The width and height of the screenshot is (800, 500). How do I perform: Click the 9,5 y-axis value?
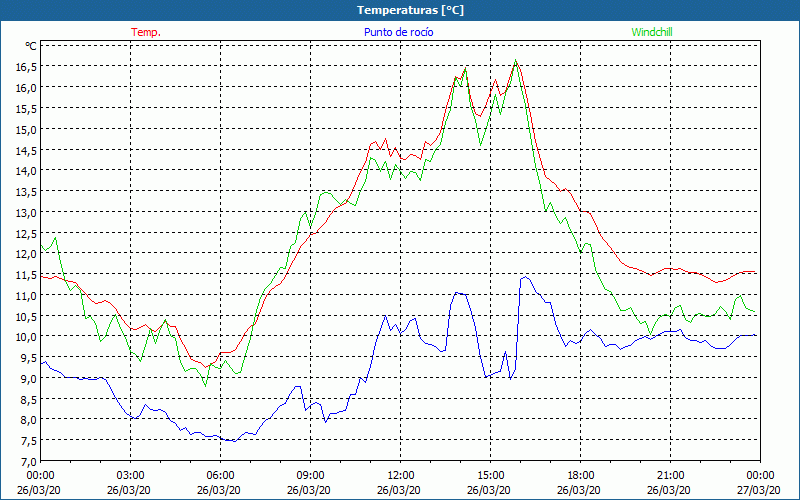(28, 358)
